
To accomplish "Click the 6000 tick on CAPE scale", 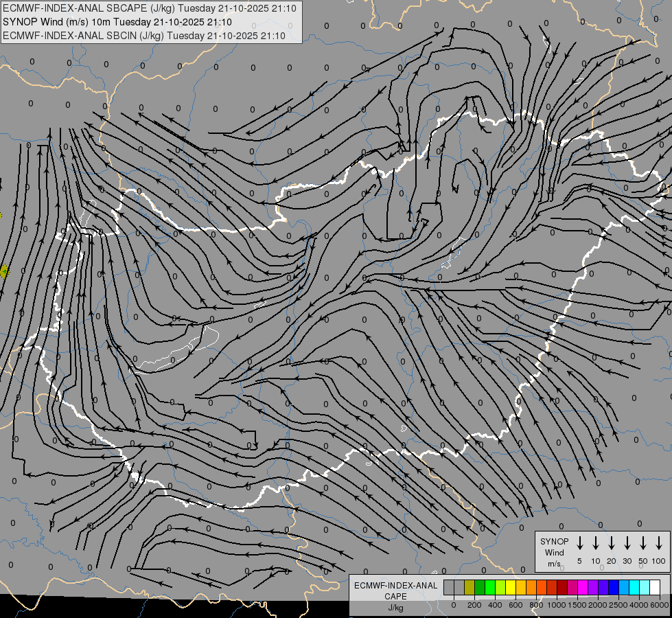I will click(659, 605).
